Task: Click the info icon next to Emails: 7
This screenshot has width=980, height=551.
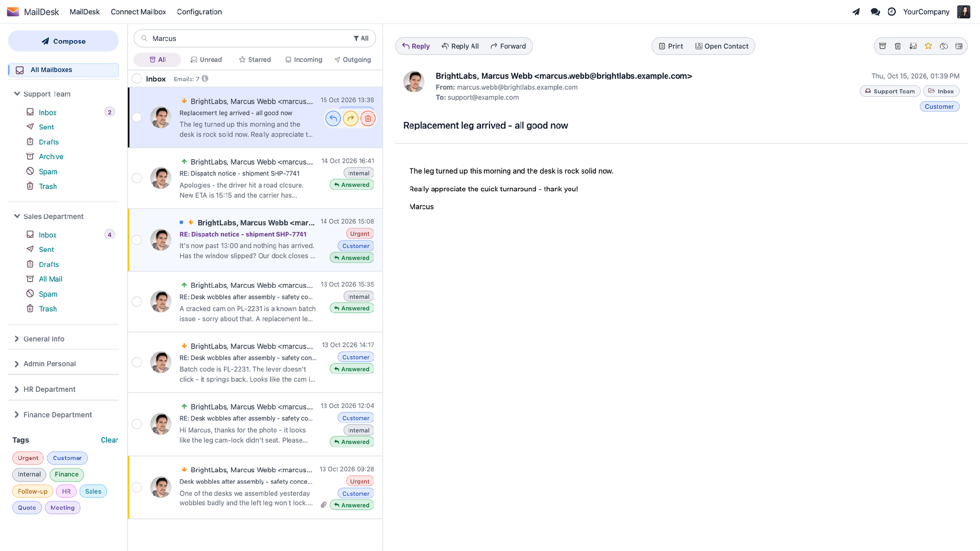Action: [205, 79]
